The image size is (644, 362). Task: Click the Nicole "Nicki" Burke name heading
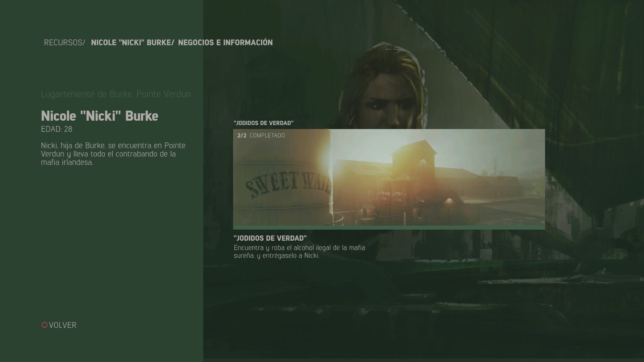(x=99, y=116)
